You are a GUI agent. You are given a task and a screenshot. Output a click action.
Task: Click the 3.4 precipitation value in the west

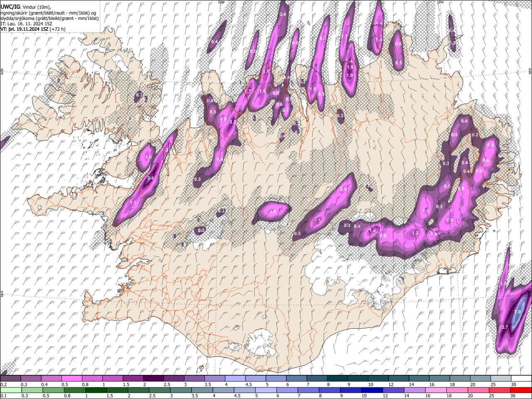(150, 178)
